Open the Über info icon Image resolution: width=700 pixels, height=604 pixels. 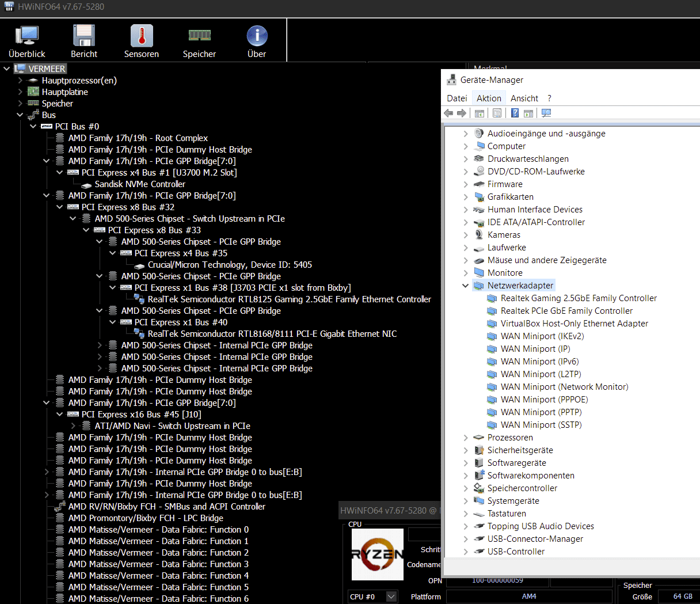click(x=257, y=41)
